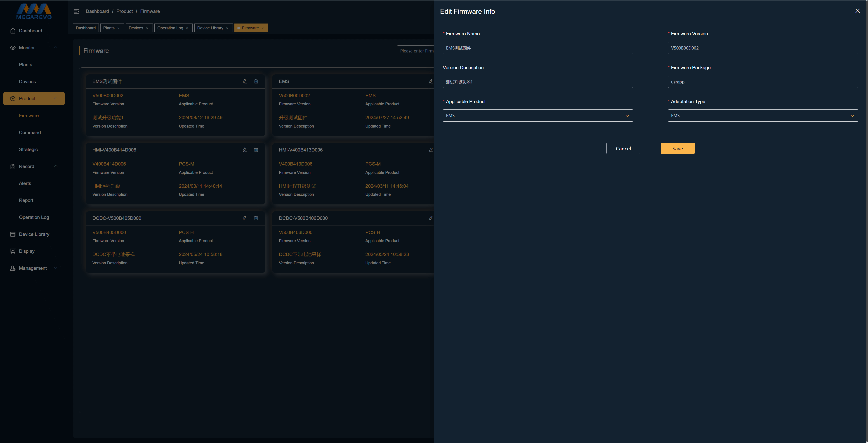Screen dimensions: 868x443
Task: Close the Operation Log tab
Action: (x=187, y=28)
